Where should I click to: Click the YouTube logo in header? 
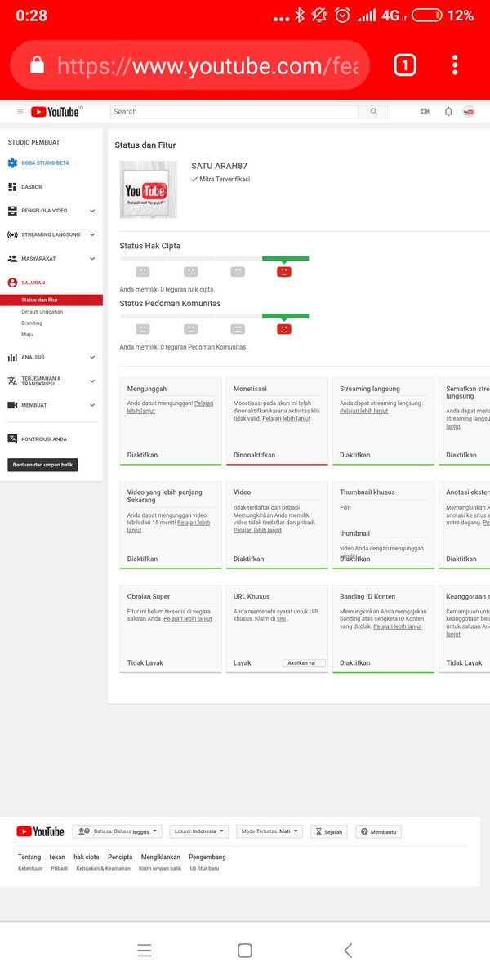(x=56, y=112)
